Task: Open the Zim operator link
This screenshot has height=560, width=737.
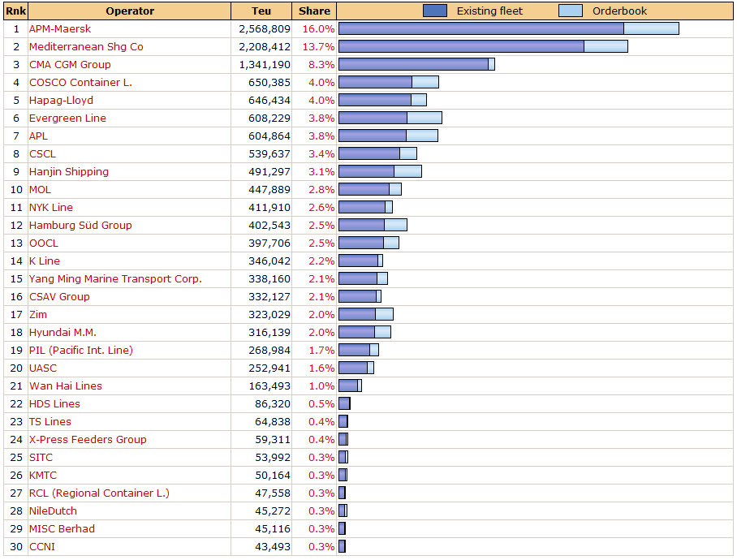Action: click(x=37, y=315)
